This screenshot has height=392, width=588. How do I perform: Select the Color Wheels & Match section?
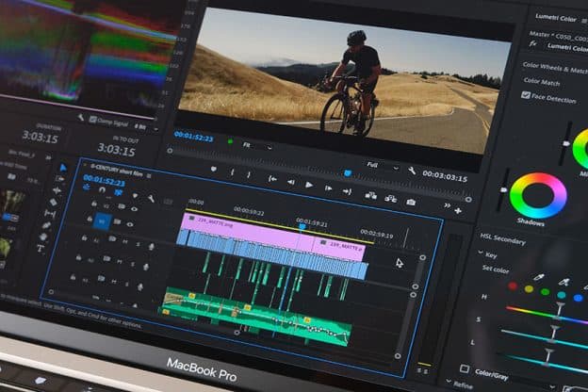coord(554,65)
